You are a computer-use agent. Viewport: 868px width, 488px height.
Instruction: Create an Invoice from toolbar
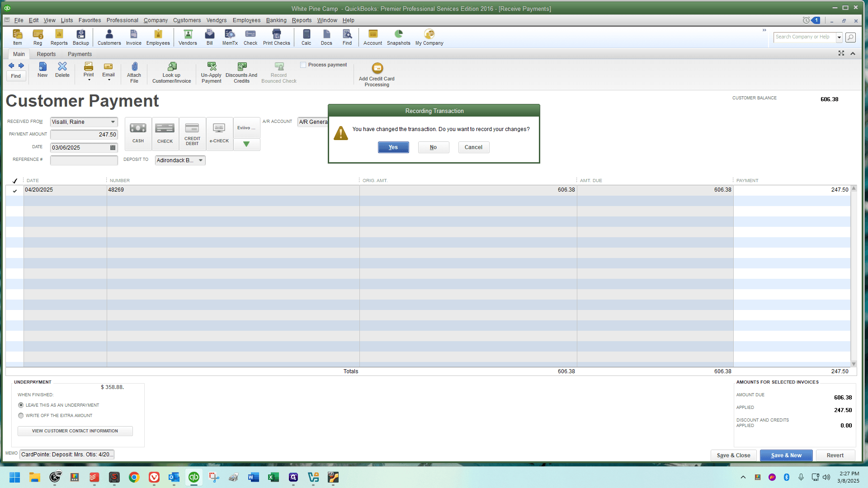coord(134,37)
